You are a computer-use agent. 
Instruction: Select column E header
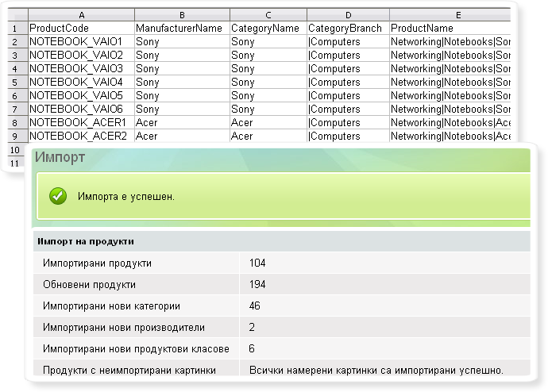(449, 14)
